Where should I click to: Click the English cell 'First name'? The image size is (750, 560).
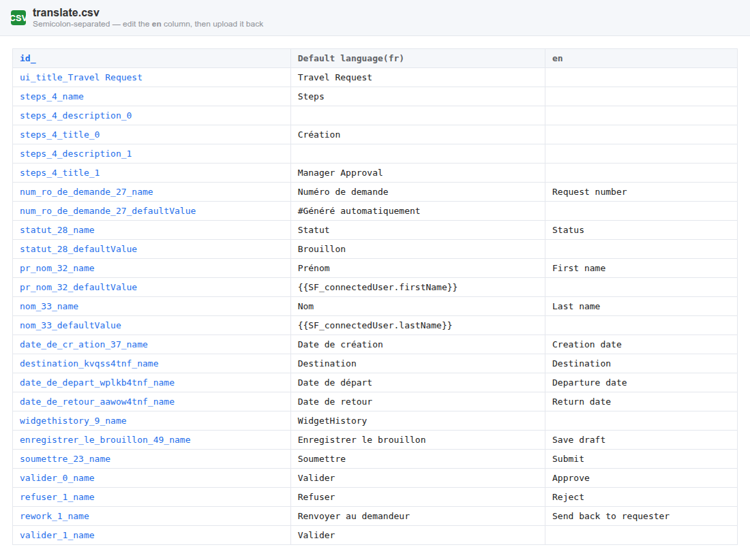tap(641, 268)
